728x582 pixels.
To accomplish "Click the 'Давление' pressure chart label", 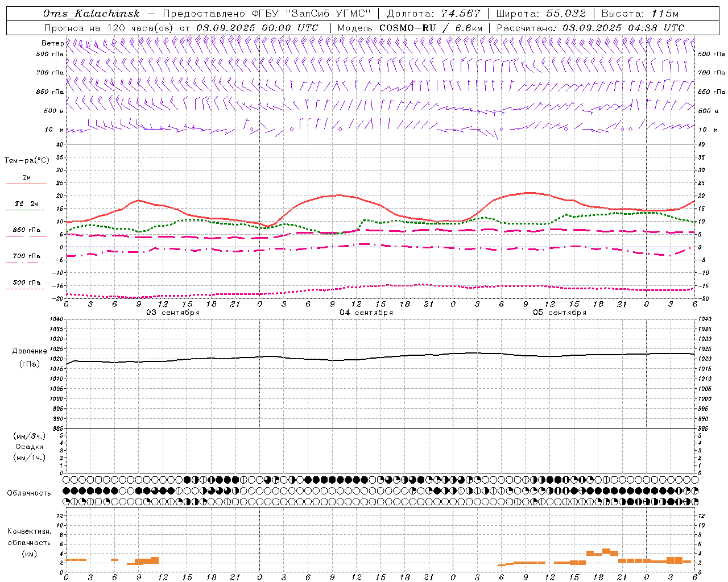I will tap(30, 351).
